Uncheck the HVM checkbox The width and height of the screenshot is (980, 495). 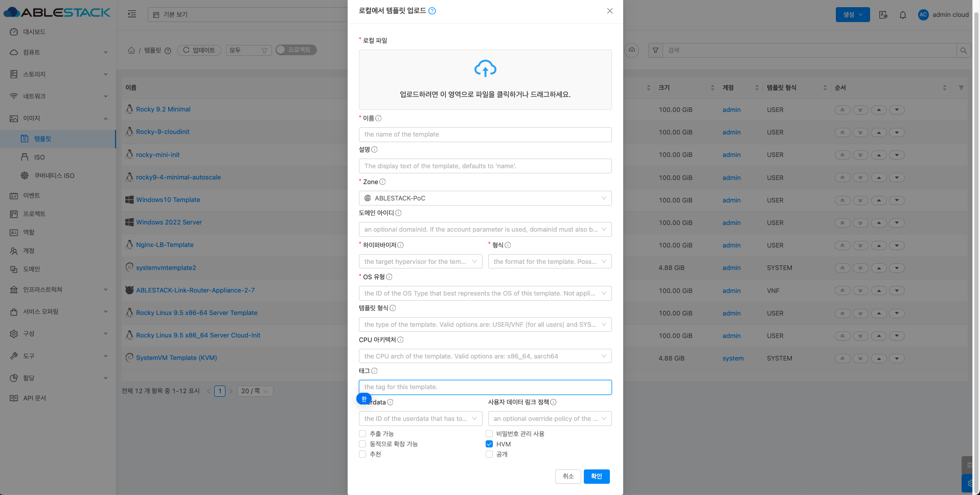pyautogui.click(x=489, y=444)
